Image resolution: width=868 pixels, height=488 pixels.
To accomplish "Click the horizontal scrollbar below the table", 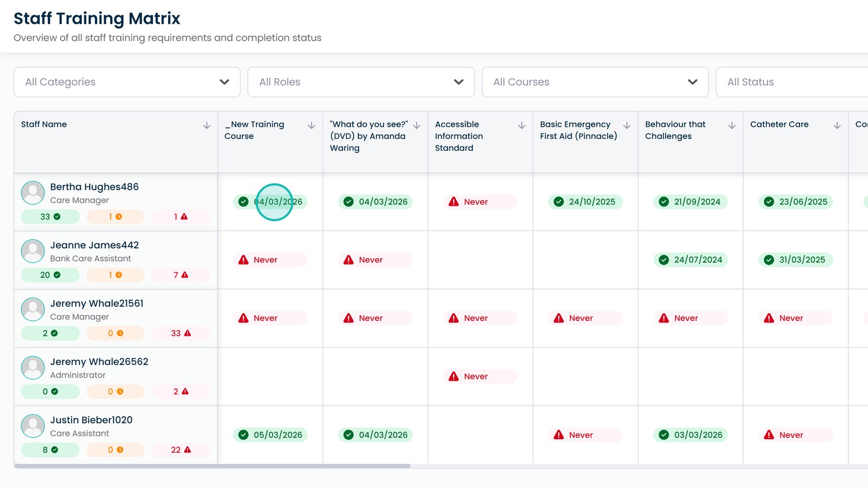I will pyautogui.click(x=212, y=466).
